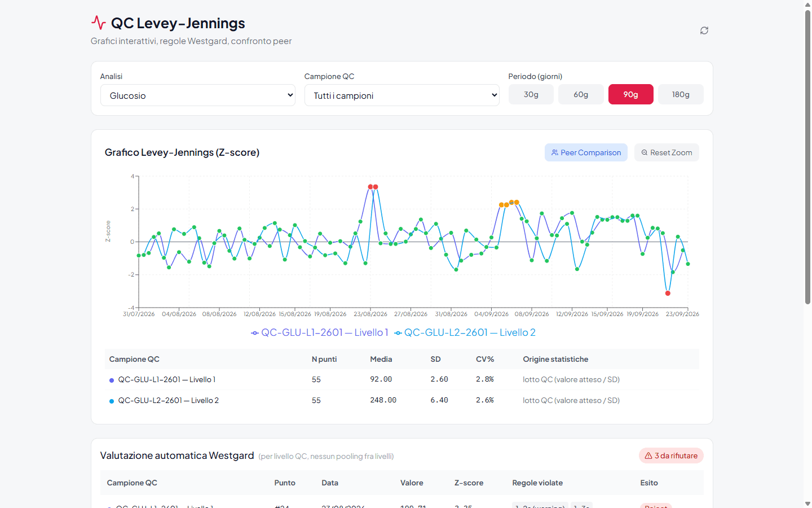Click the red data point below -3 on chart

668,294
